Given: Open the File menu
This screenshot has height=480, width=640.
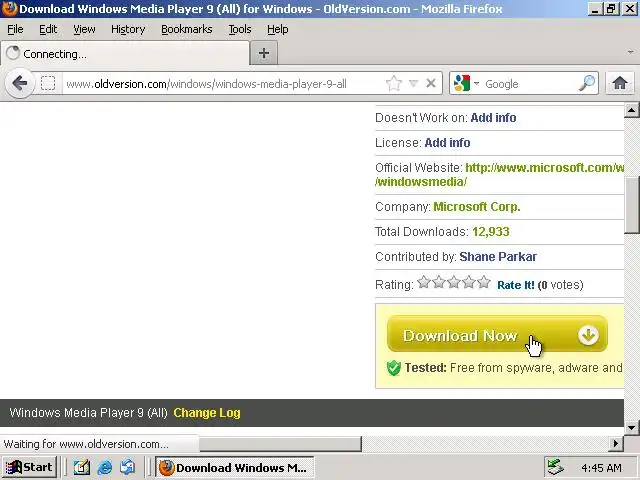Looking at the screenshot, I should [x=15, y=29].
